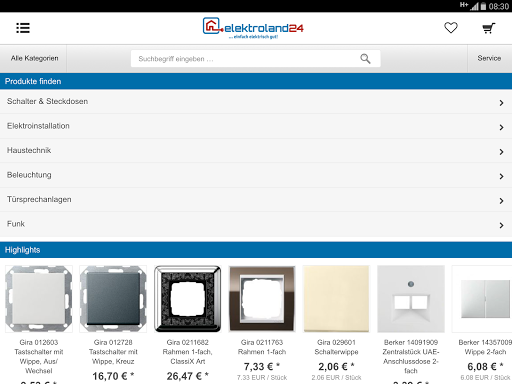The image size is (512, 384).
Task: Click the magnifier search icon
Action: pyautogui.click(x=365, y=59)
